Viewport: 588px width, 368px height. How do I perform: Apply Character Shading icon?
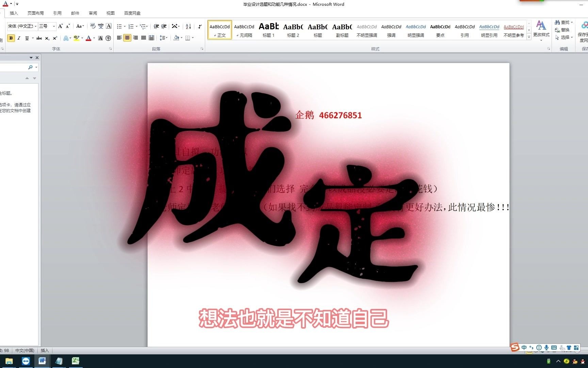click(100, 38)
